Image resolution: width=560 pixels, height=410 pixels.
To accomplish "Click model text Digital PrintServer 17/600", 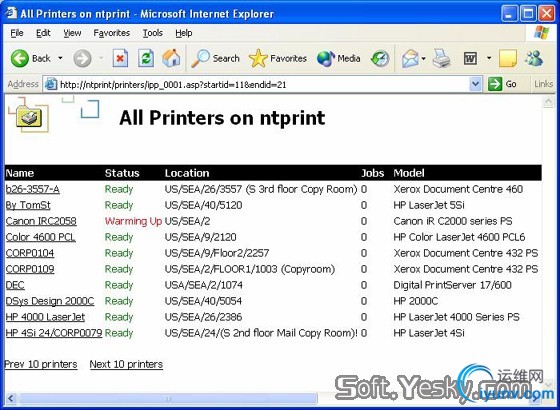I will [452, 285].
